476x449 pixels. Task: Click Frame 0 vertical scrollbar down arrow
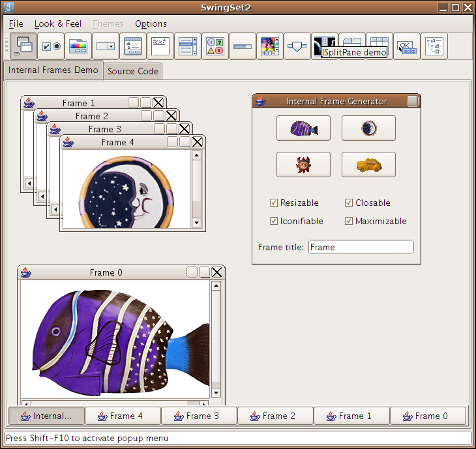(x=216, y=392)
